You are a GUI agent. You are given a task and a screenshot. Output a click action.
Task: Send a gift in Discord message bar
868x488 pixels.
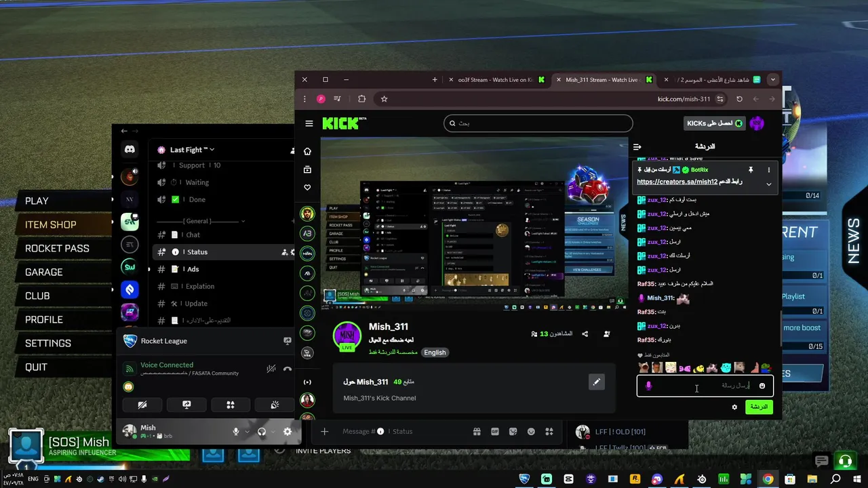pyautogui.click(x=477, y=432)
